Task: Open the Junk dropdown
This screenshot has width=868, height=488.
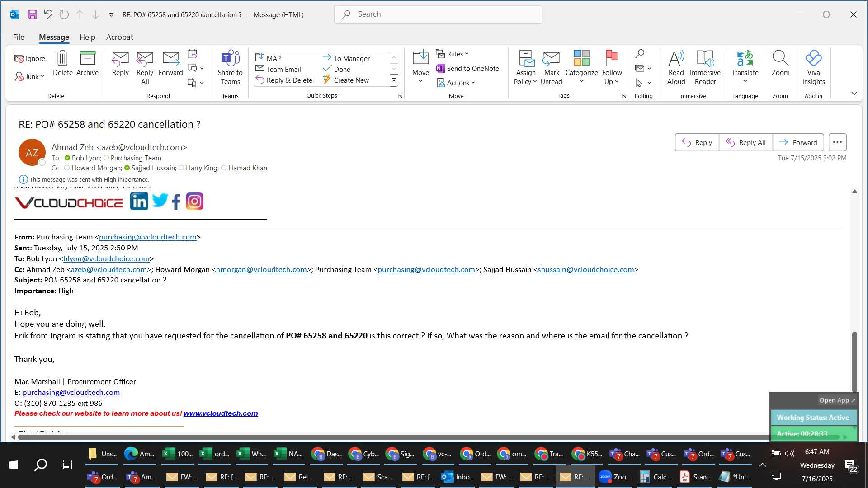Action: pyautogui.click(x=30, y=76)
